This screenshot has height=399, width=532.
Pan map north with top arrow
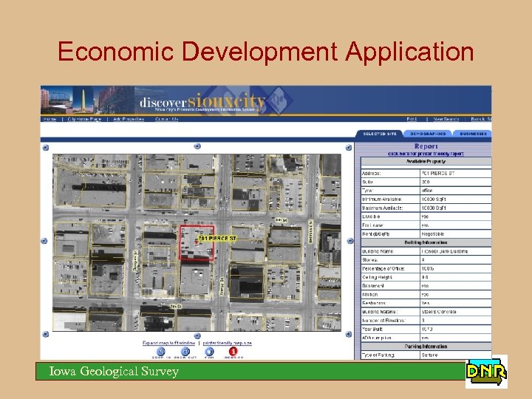[x=197, y=146]
